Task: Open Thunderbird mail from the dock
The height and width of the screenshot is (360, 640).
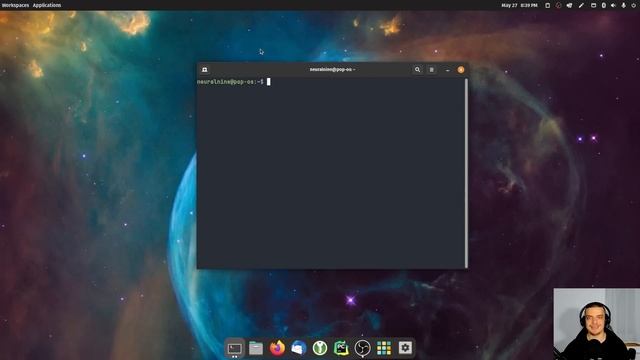Action: [x=298, y=348]
